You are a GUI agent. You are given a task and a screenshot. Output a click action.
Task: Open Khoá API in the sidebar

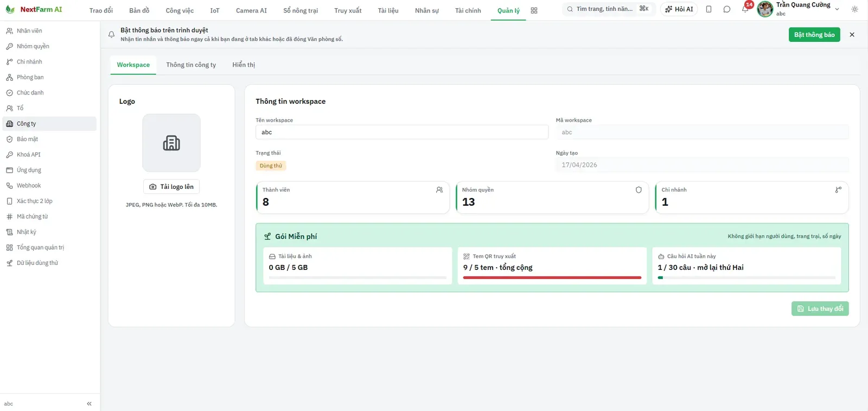(49, 155)
